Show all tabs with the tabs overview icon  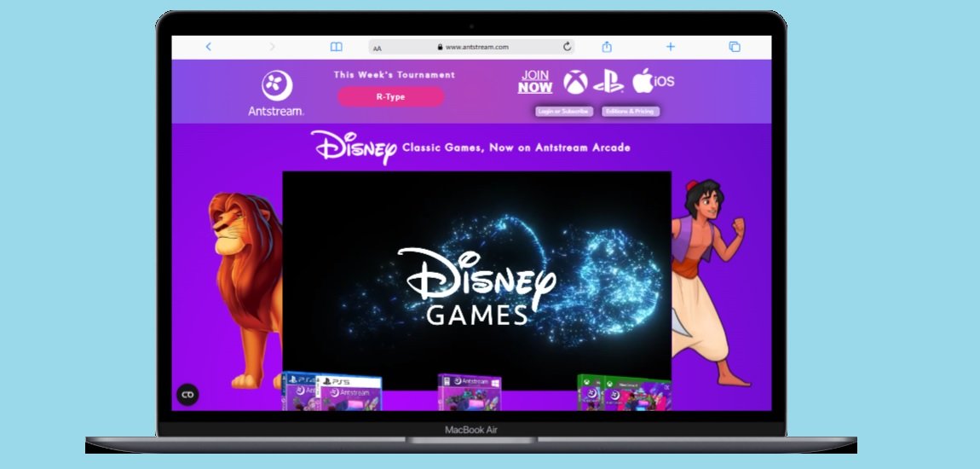point(735,47)
